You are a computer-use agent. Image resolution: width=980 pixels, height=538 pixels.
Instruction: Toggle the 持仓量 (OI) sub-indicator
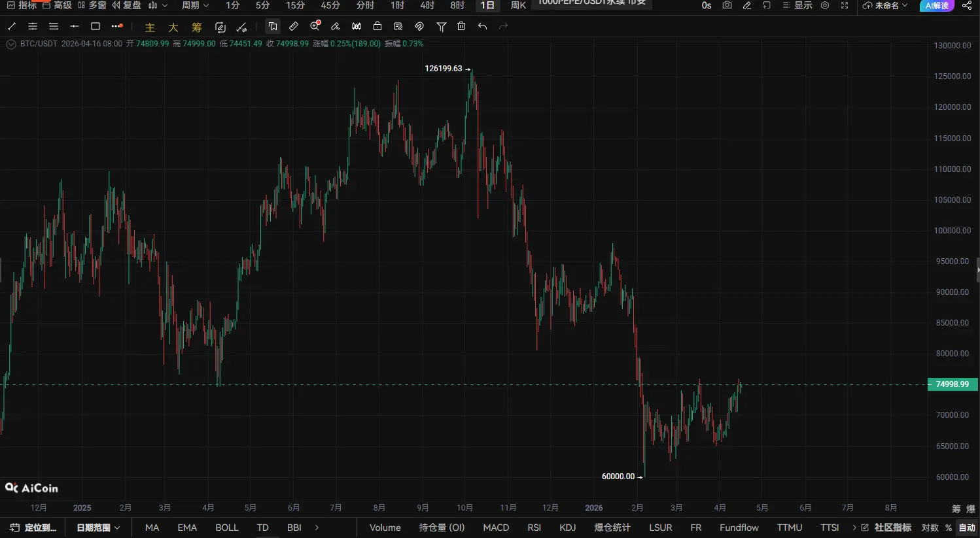coord(442,528)
